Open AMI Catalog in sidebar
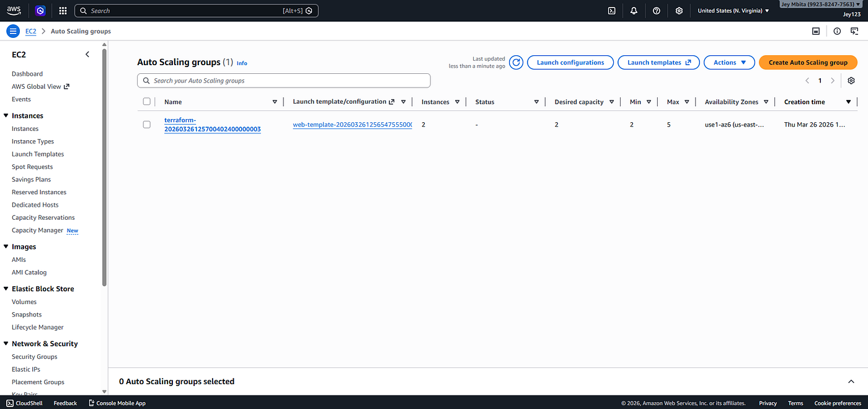The image size is (868, 409). [29, 272]
